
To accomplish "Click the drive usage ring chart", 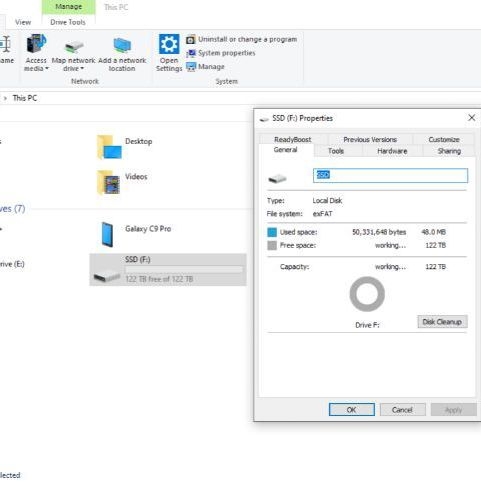I will click(x=367, y=294).
